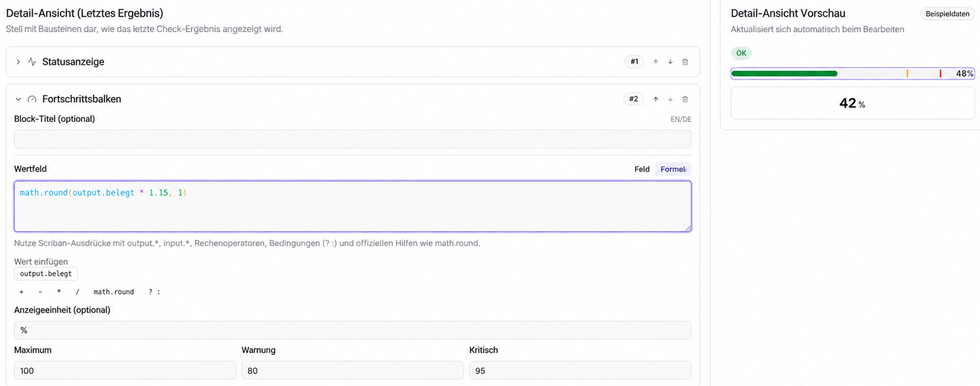980x386 pixels.
Task: Click the #2 block number badge
Action: (633, 99)
